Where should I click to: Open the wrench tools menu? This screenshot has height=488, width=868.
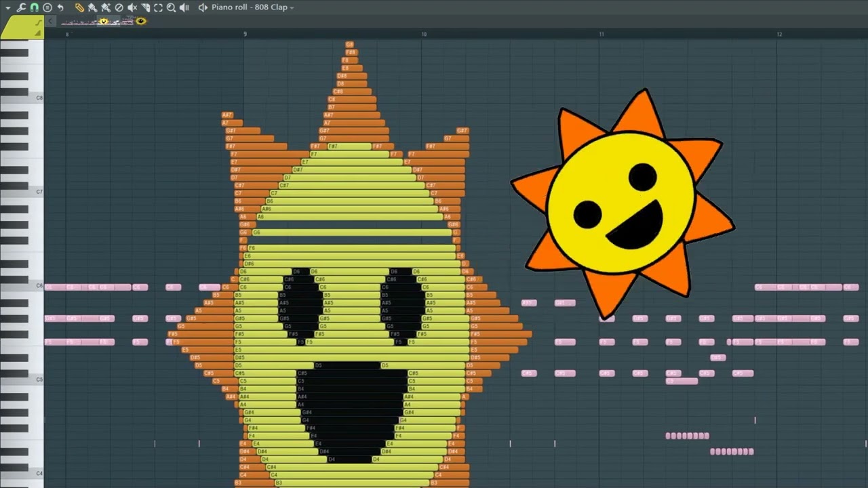click(21, 7)
